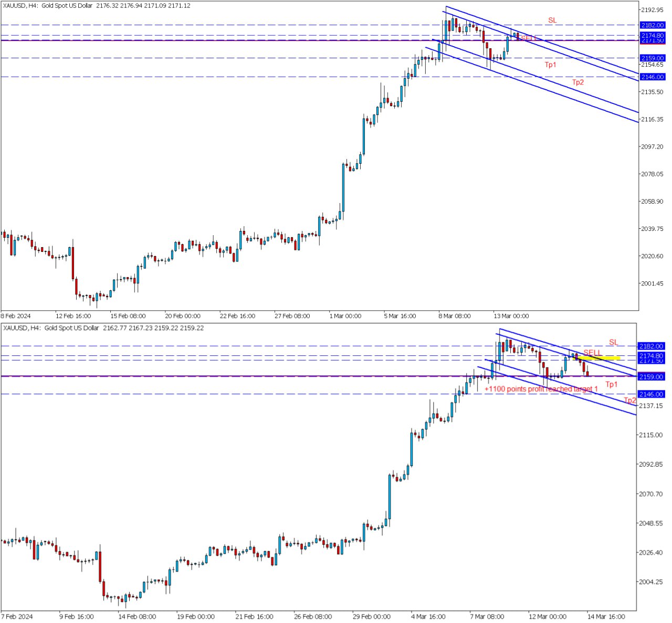Click the 2154.65 price axis value

[x=652, y=65]
